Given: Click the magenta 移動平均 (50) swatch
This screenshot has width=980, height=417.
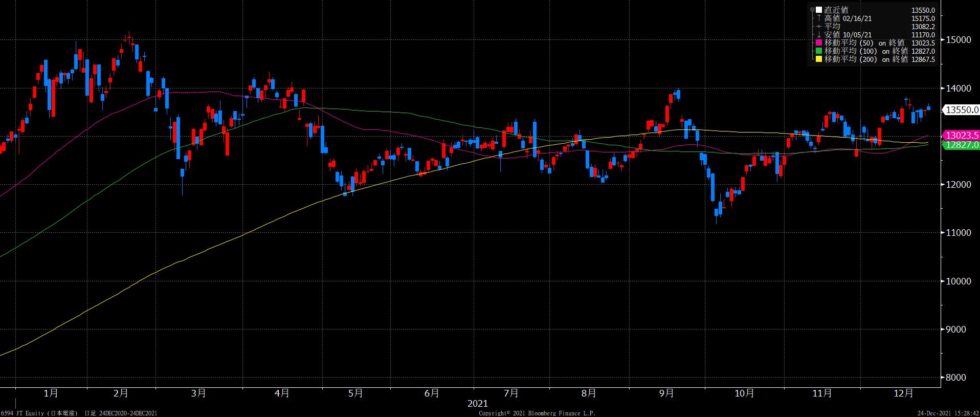Looking at the screenshot, I should point(819,43).
